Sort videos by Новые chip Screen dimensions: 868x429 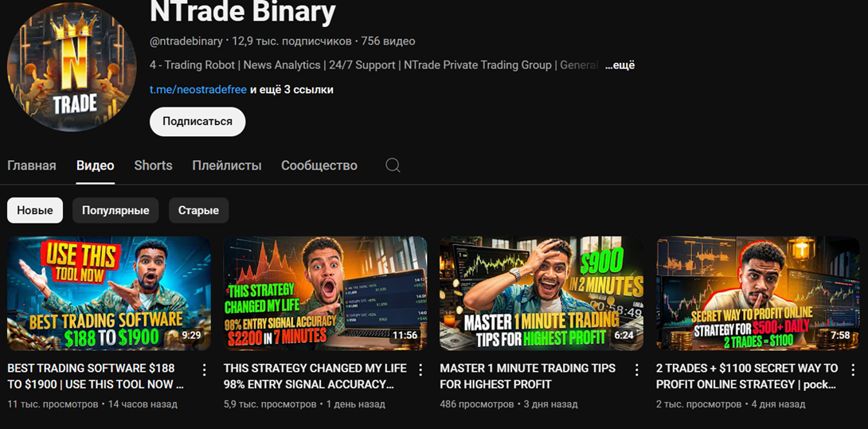(x=35, y=210)
